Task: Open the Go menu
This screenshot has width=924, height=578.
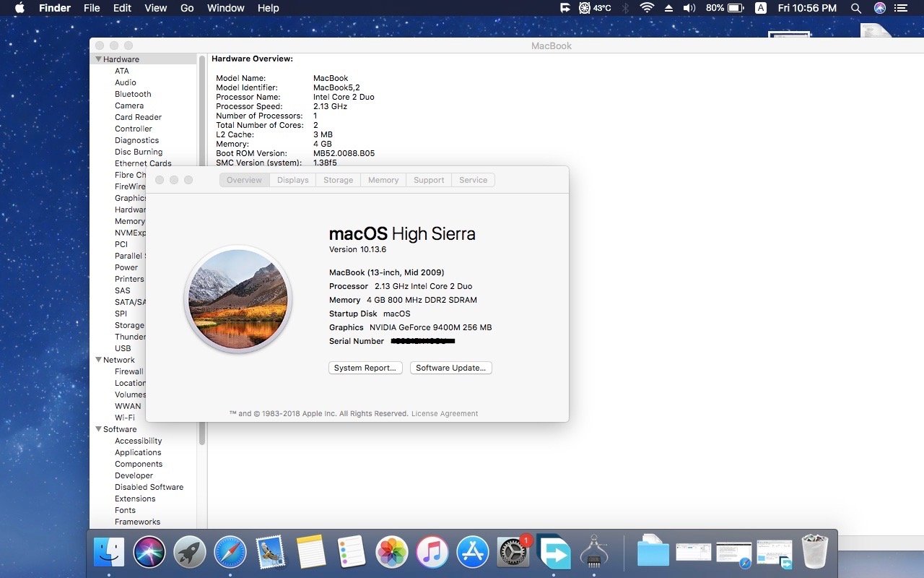Action: tap(187, 8)
